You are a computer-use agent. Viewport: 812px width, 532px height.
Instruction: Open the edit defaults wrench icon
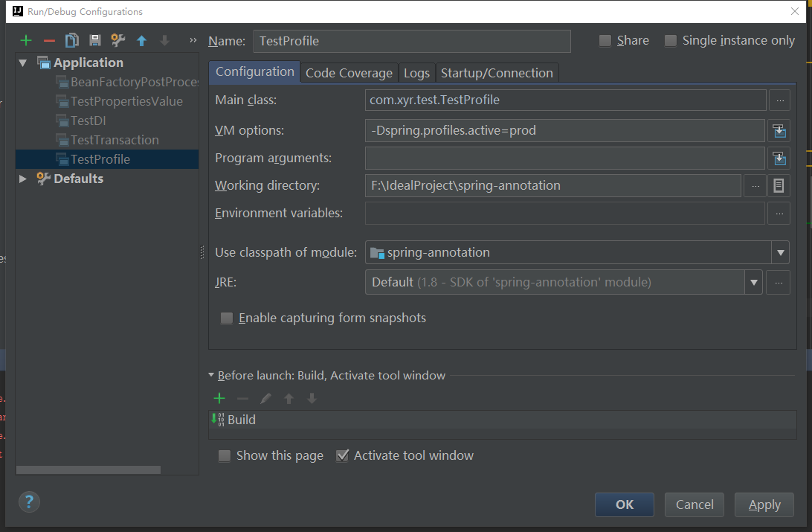117,41
